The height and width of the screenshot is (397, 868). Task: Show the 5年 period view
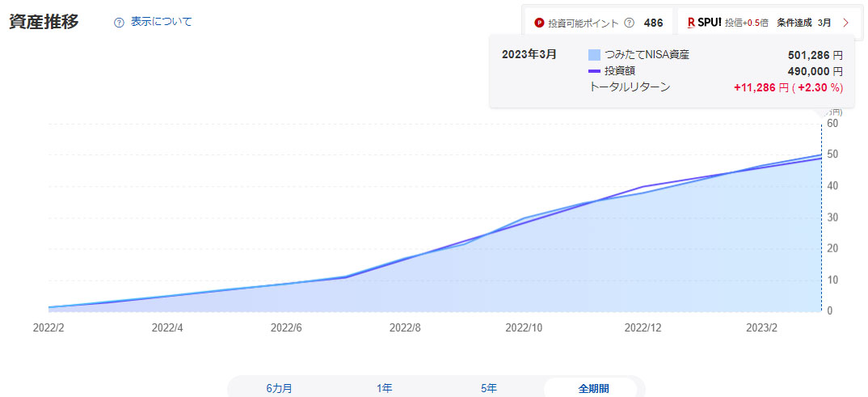[489, 388]
